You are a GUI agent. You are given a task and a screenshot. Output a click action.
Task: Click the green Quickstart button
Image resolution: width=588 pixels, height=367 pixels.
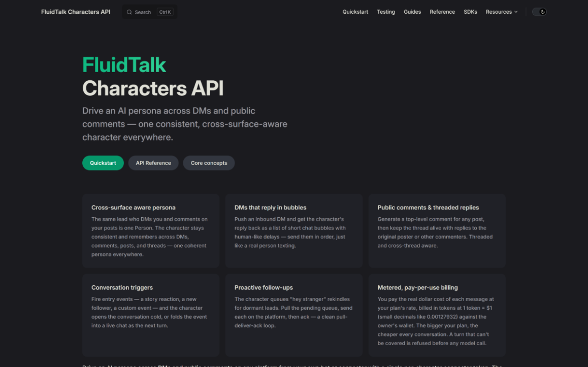coord(103,163)
